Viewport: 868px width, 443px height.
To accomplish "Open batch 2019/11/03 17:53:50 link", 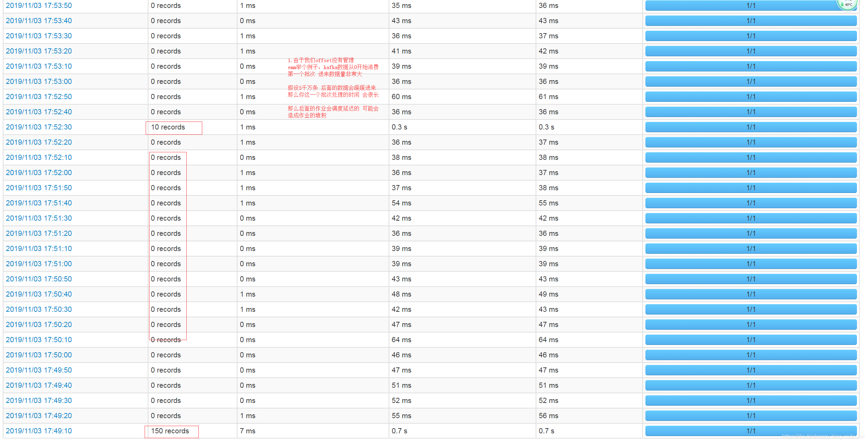I will (39, 6).
